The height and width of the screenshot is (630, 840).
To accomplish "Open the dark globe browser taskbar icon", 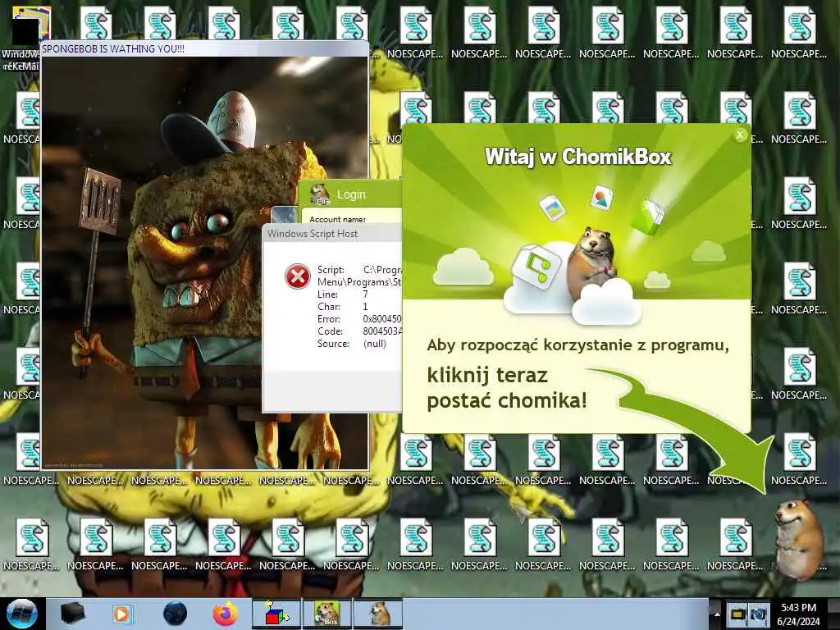I will click(x=175, y=614).
